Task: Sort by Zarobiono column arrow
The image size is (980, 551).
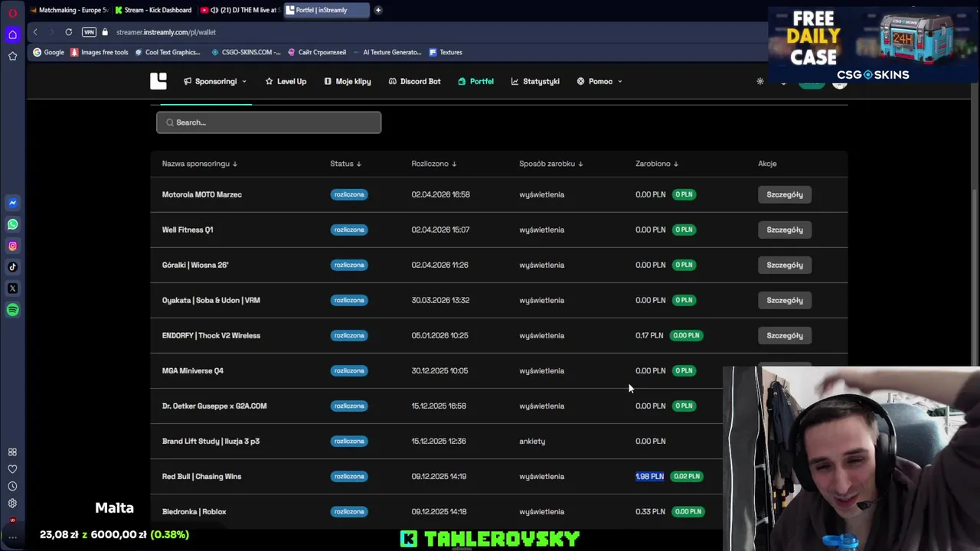Action: 676,164
